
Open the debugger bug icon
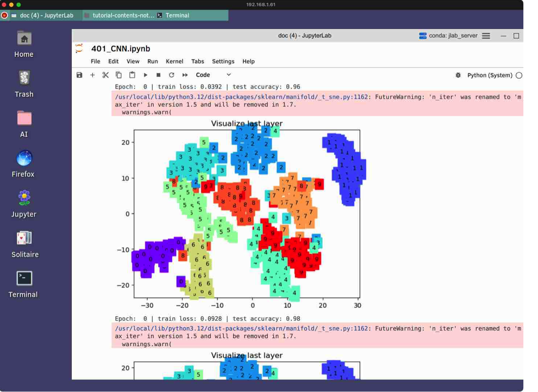(458, 75)
